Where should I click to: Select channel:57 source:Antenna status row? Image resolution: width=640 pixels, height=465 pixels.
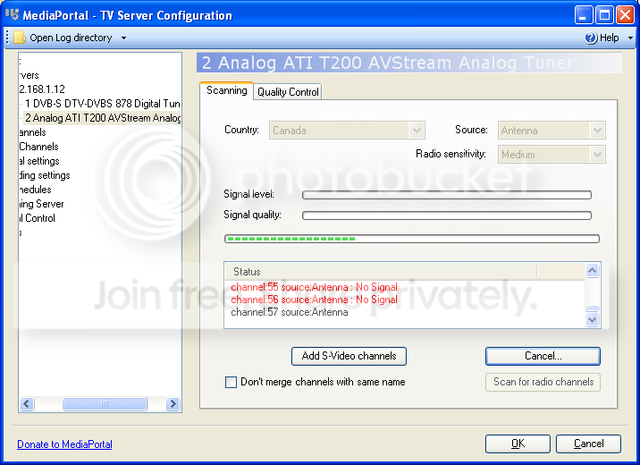[x=289, y=312]
